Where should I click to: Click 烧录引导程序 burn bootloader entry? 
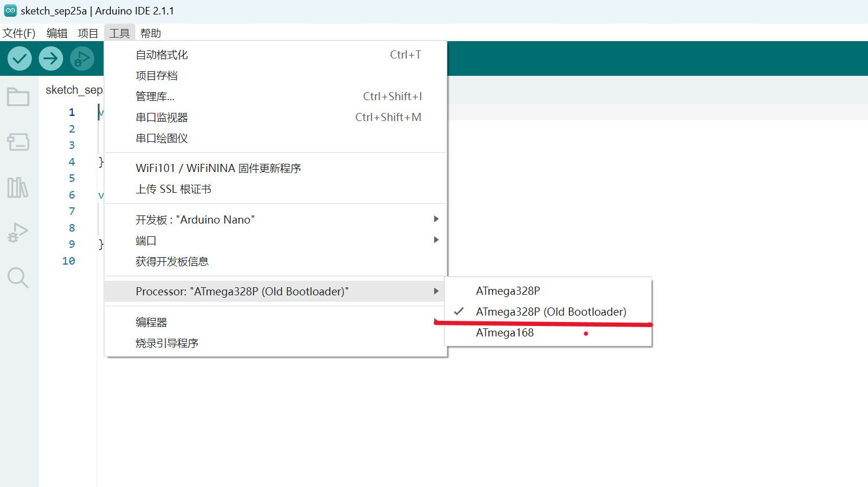(167, 343)
